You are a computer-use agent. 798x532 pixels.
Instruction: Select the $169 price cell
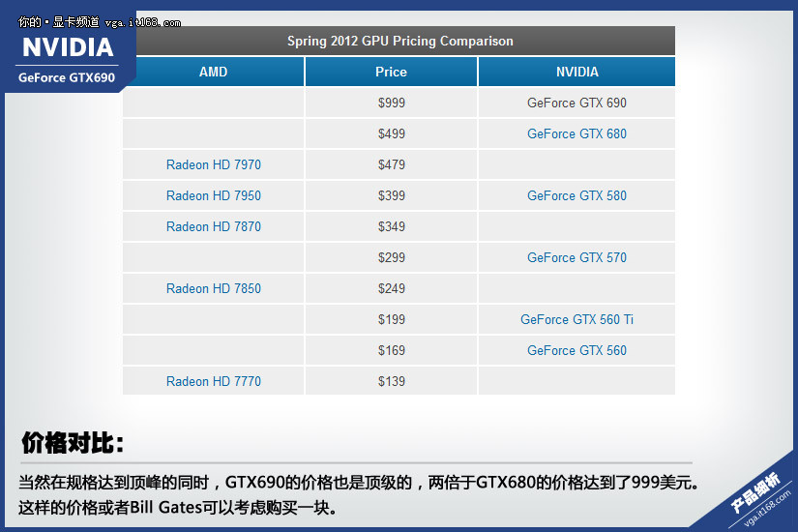(391, 350)
